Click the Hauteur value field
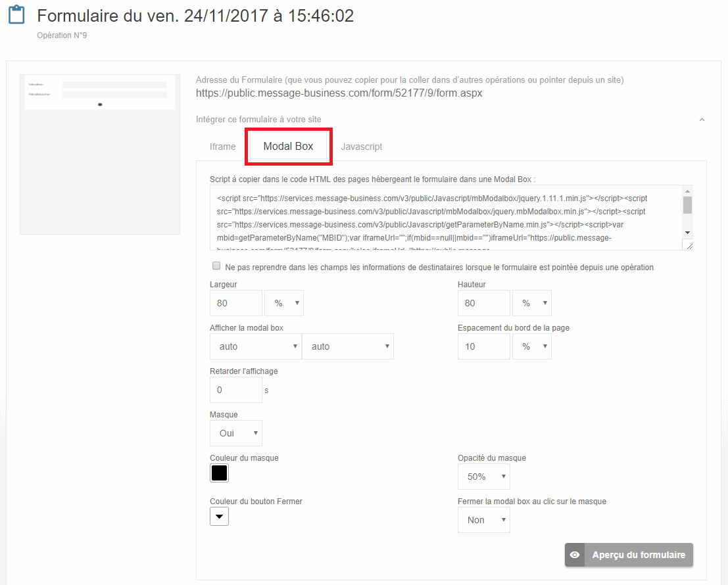Image resolution: width=728 pixels, height=585 pixels. point(484,303)
